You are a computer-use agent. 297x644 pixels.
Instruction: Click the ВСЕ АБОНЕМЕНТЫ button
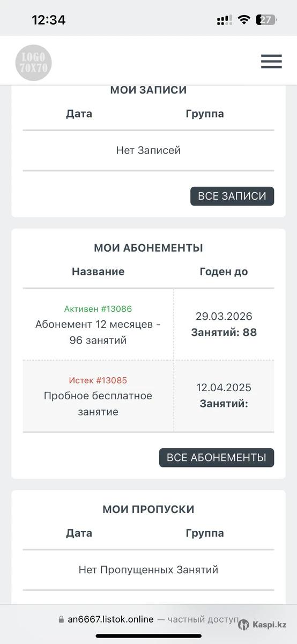[217, 458]
